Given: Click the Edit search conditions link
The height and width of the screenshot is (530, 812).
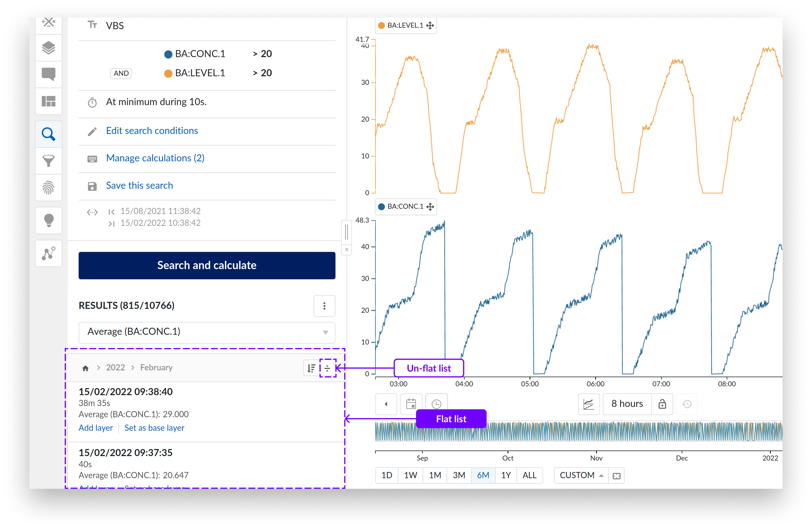Looking at the screenshot, I should coord(152,131).
